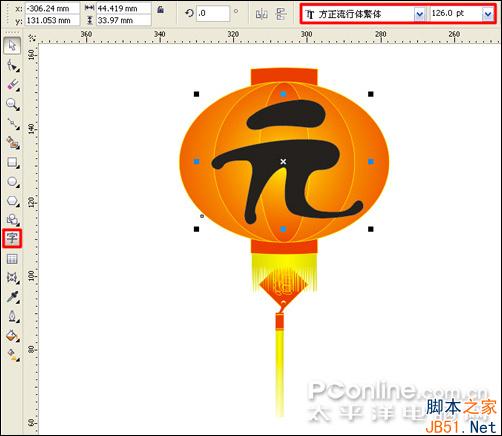The height and width of the screenshot is (436, 502).
Task: Click the ruler origin corner icon
Action: tap(32, 38)
